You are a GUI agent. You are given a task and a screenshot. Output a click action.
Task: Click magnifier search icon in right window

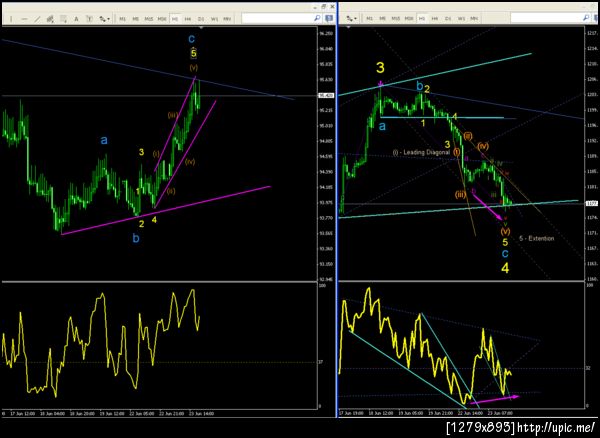[586, 18]
